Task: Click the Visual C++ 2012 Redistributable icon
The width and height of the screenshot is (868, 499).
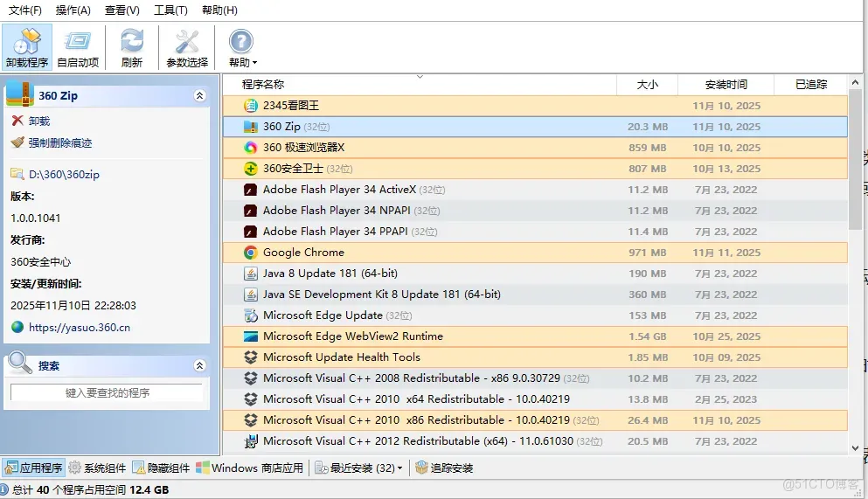Action: tap(251, 441)
